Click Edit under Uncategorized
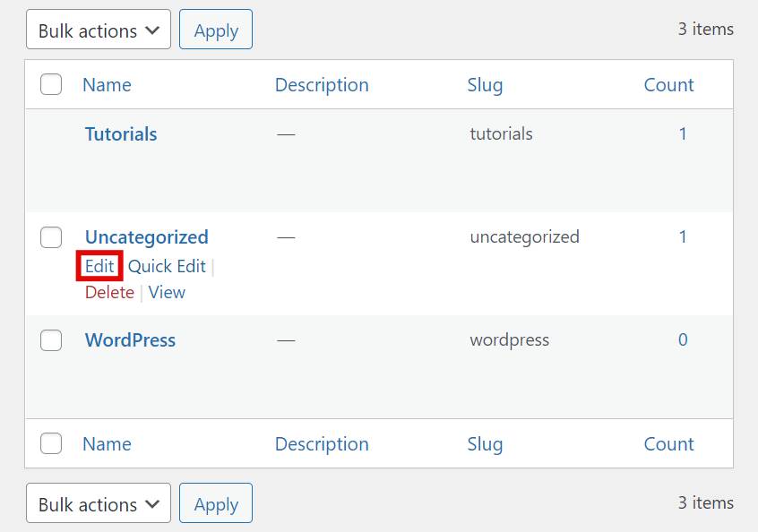758x532 pixels. pos(99,266)
